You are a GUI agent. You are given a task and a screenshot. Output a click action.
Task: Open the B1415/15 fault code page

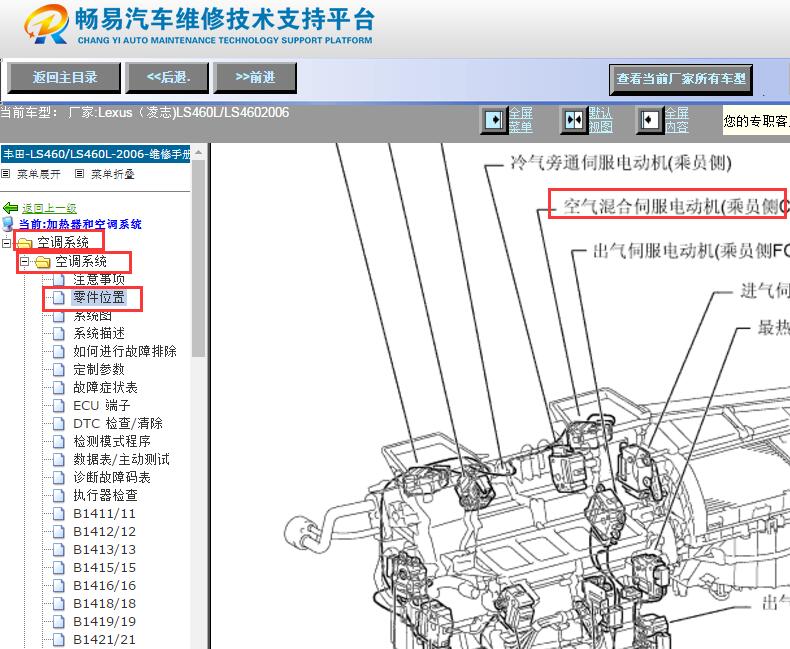point(104,567)
